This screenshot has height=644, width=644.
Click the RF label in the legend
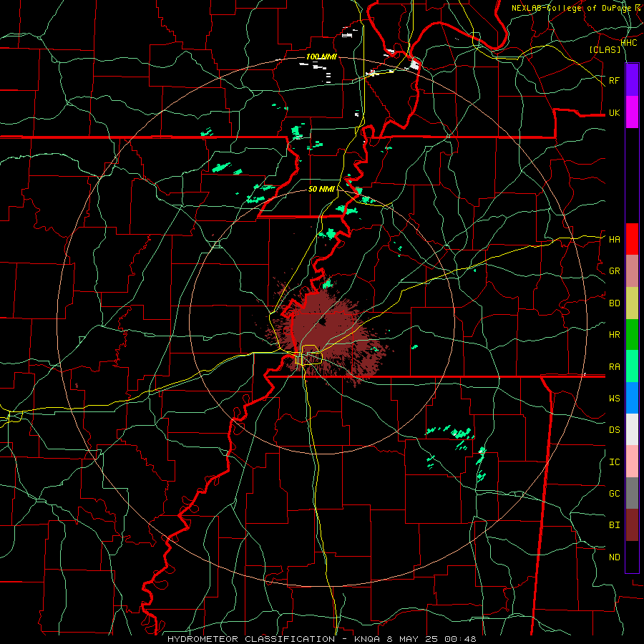615,80
